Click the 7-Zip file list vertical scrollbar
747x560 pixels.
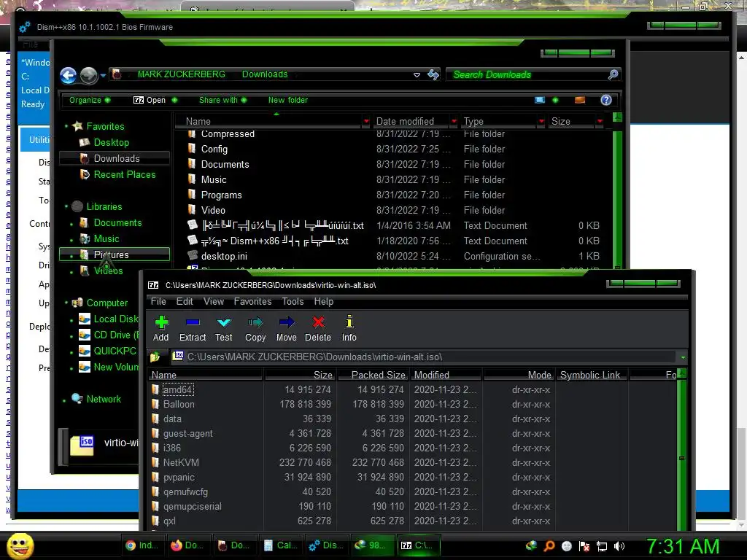tap(682, 450)
